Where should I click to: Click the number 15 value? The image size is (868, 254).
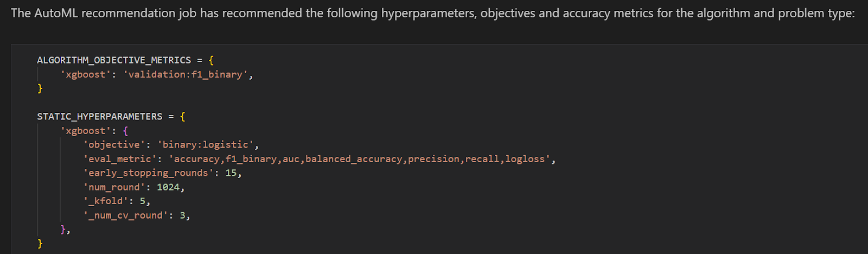[231, 173]
